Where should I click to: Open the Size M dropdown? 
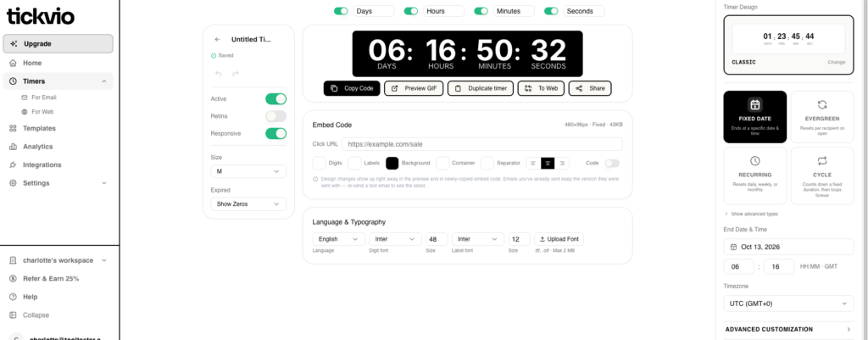[248, 171]
